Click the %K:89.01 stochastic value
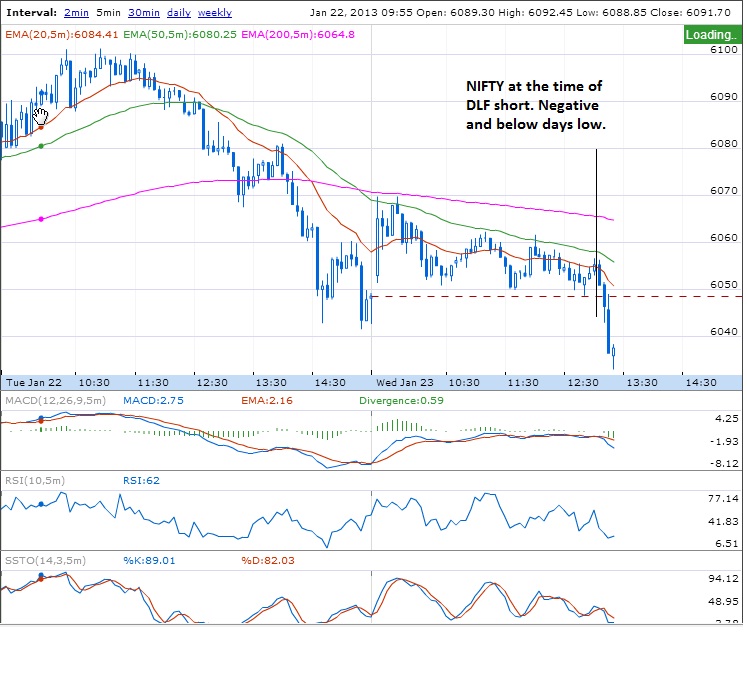The height and width of the screenshot is (678, 747). (149, 560)
